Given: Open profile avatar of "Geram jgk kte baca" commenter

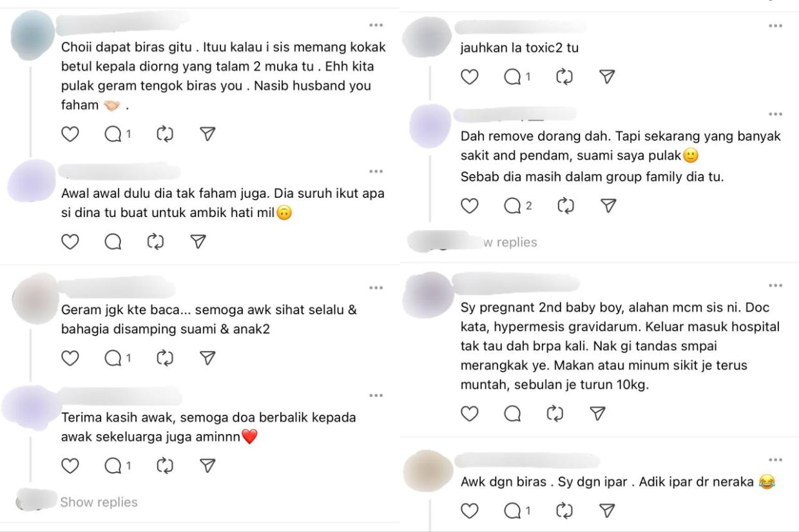Looking at the screenshot, I should point(35,298).
